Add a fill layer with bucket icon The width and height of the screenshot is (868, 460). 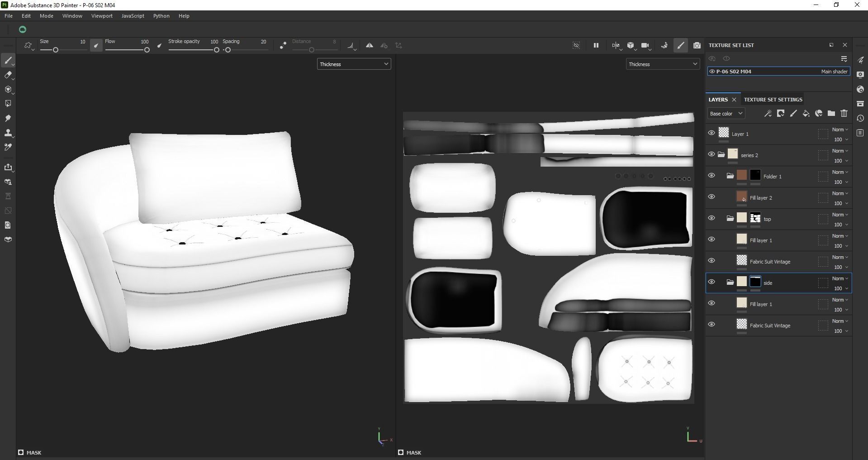pos(806,114)
